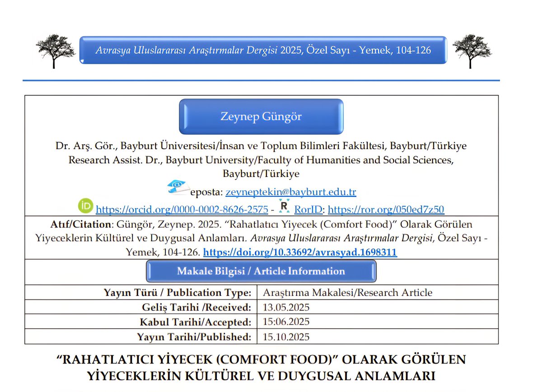The image size is (542, 392).
Task: Click the RorID label link
Action: pyautogui.click(x=308, y=209)
